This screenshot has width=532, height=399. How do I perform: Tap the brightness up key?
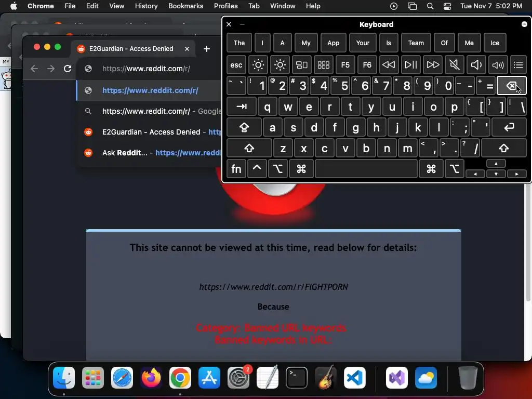point(280,64)
